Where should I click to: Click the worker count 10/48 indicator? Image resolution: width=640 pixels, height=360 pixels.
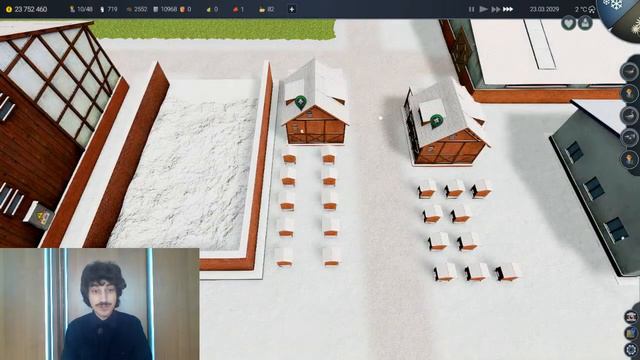click(81, 9)
